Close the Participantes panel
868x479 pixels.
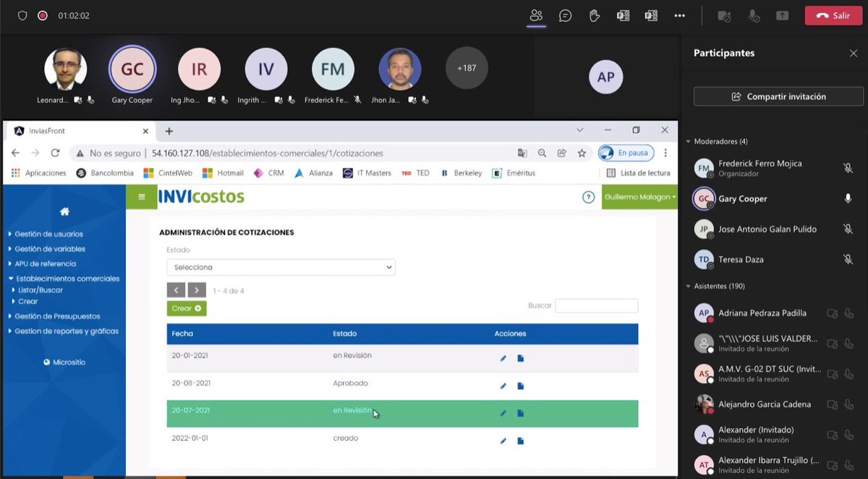pos(854,53)
